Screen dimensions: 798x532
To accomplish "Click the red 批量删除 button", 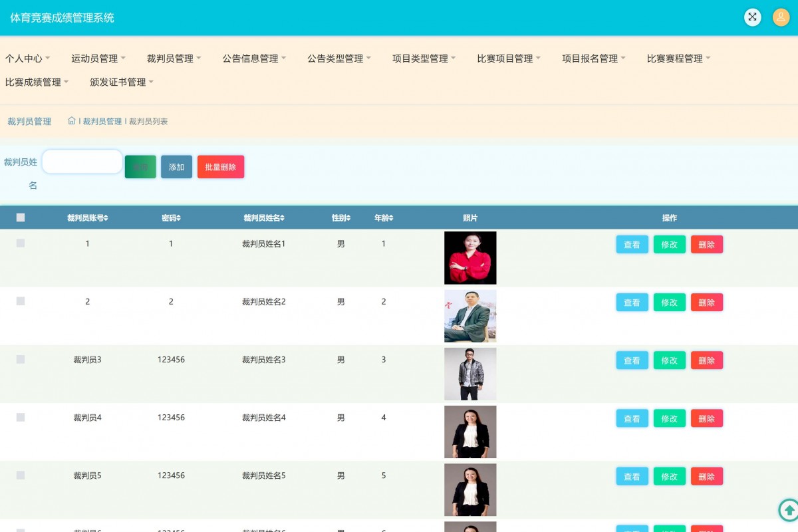I will point(221,167).
